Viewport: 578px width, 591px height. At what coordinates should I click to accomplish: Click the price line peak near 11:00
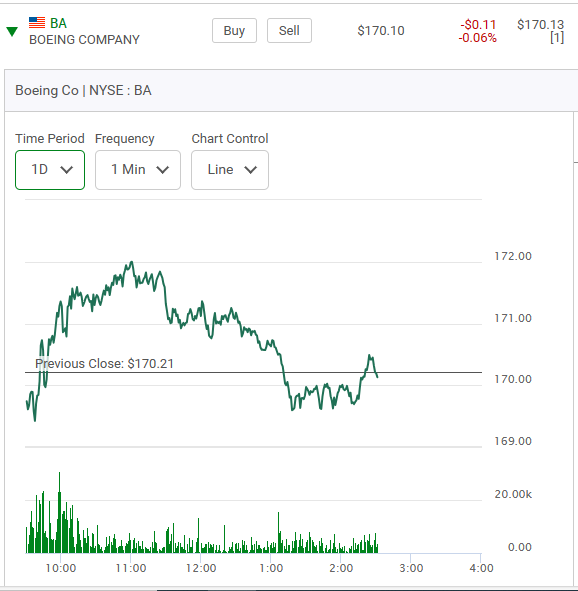tap(132, 262)
